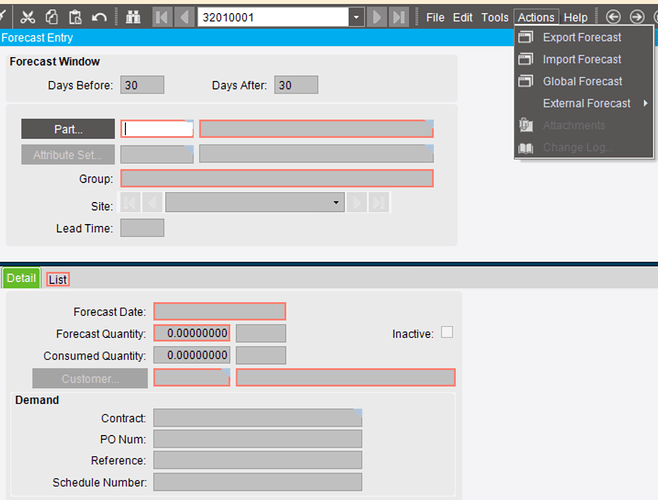Image resolution: width=658 pixels, height=500 pixels.
Task: Choose External Forecast menu entry
Action: (x=586, y=103)
